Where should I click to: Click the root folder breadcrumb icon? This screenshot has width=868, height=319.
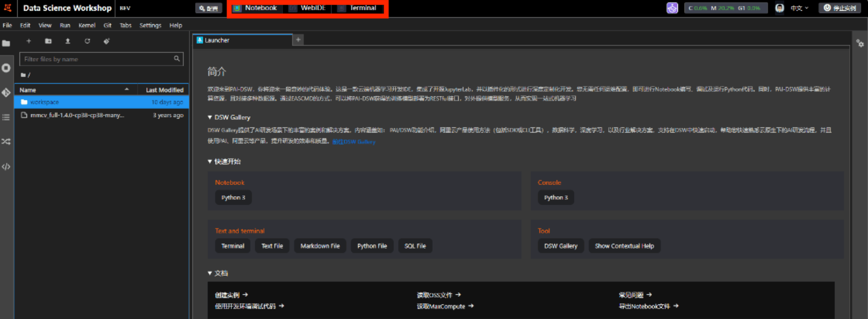pos(23,75)
